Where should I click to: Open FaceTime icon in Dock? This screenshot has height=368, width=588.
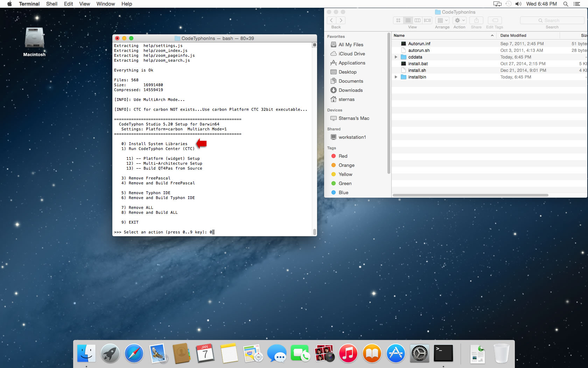click(x=300, y=353)
